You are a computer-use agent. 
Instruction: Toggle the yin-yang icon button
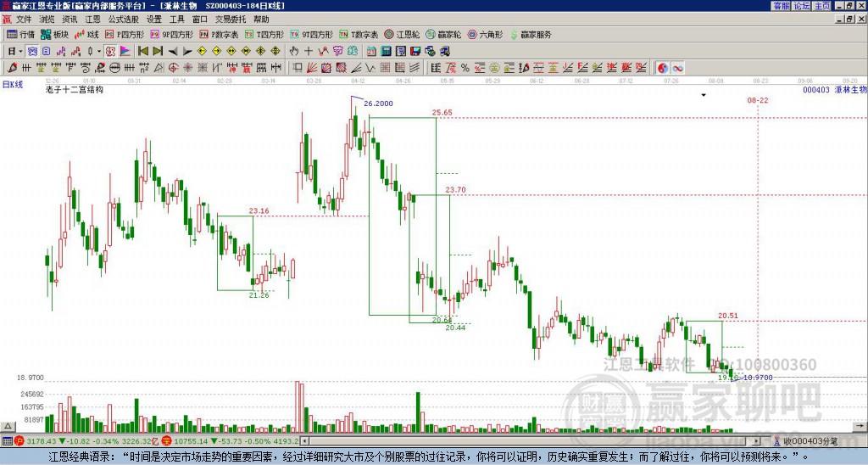[663, 68]
